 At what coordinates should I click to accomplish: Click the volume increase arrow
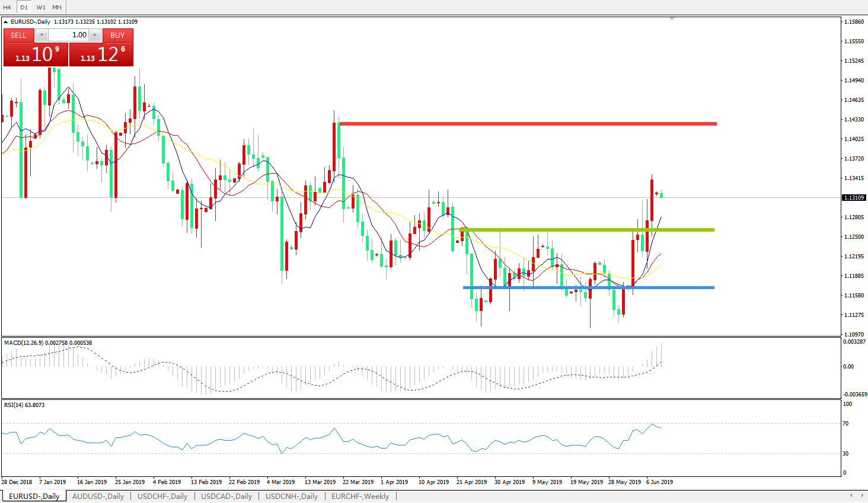[95, 36]
